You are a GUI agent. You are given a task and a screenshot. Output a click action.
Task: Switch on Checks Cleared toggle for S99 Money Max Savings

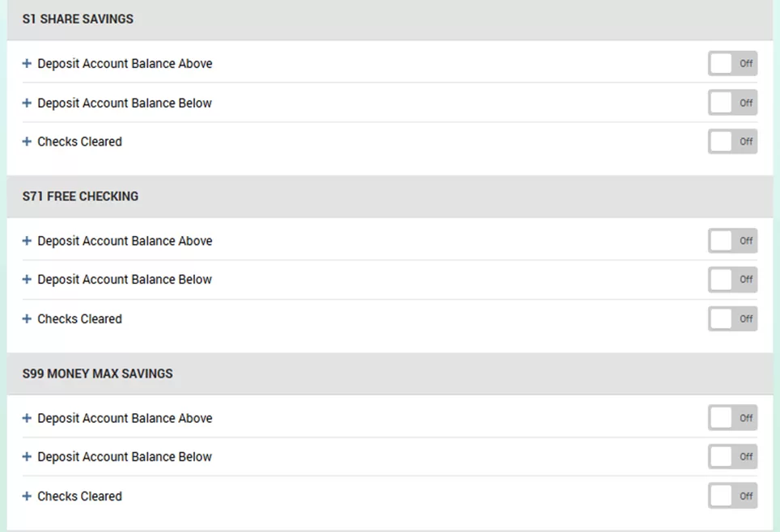pyautogui.click(x=733, y=496)
